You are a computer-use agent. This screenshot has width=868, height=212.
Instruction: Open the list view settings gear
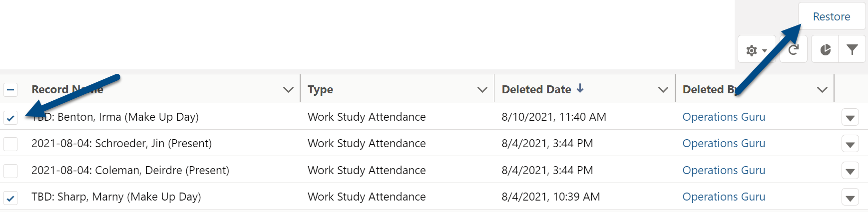point(756,49)
